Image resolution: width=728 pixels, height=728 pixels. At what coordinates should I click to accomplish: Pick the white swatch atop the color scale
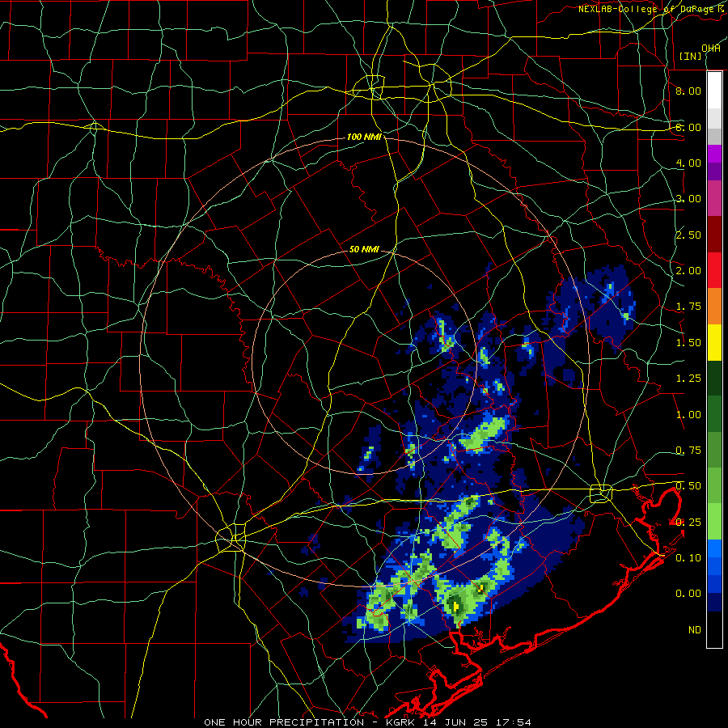tap(714, 91)
